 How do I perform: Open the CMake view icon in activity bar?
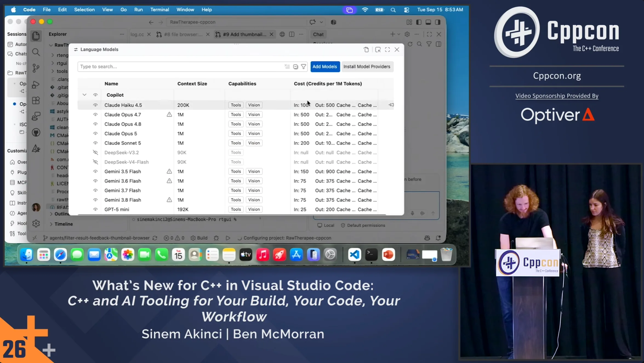(36, 149)
